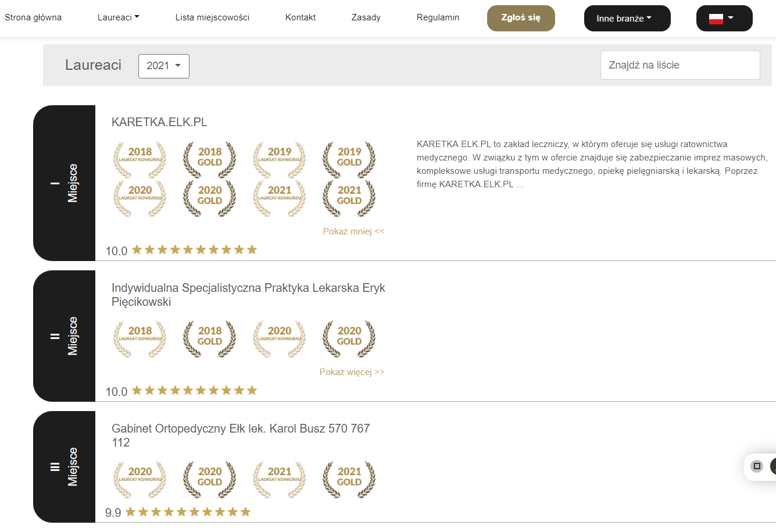
Task: Click KARETKA.ELK.PL 2021 Gold badge
Action: pyautogui.click(x=349, y=198)
